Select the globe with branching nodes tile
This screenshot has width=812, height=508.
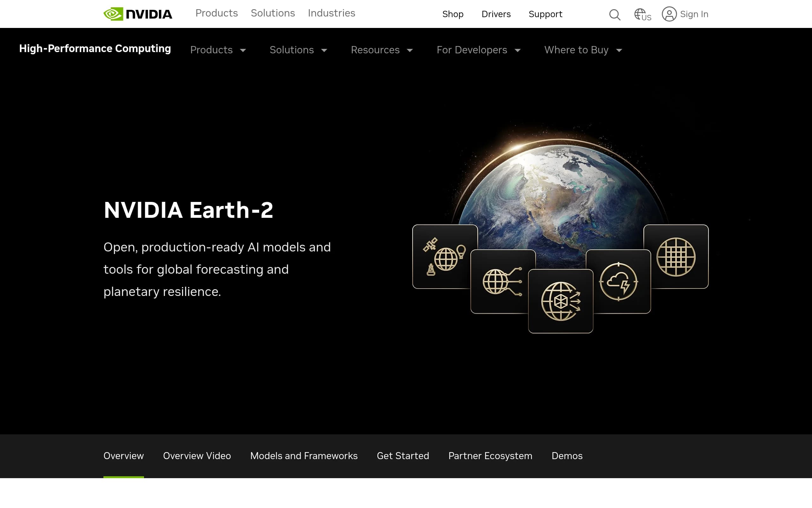point(500,282)
